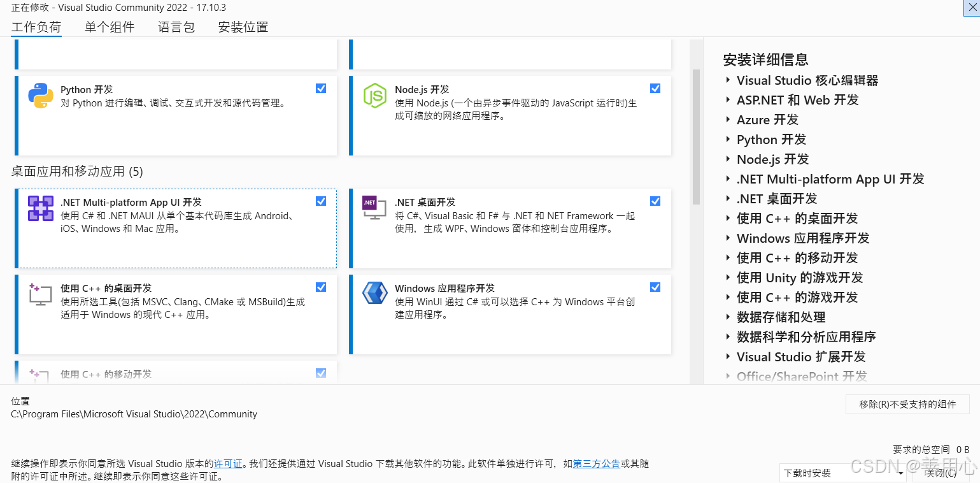980x483 pixels.
Task: Expand 使用 C++ 的桌面开发 details
Action: [728, 219]
